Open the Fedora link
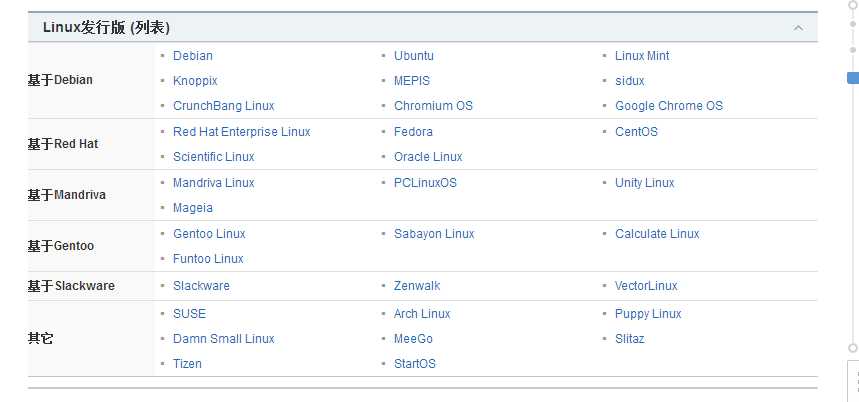This screenshot has width=859, height=402. (x=413, y=132)
